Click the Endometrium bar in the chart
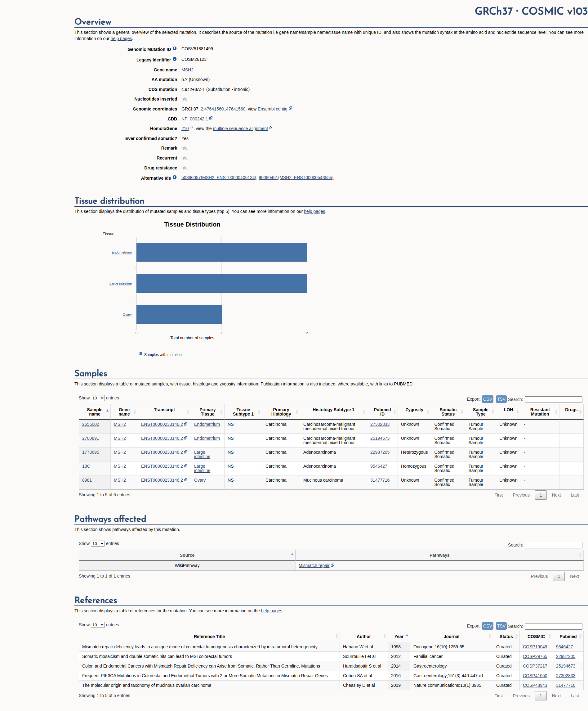 coord(222,252)
